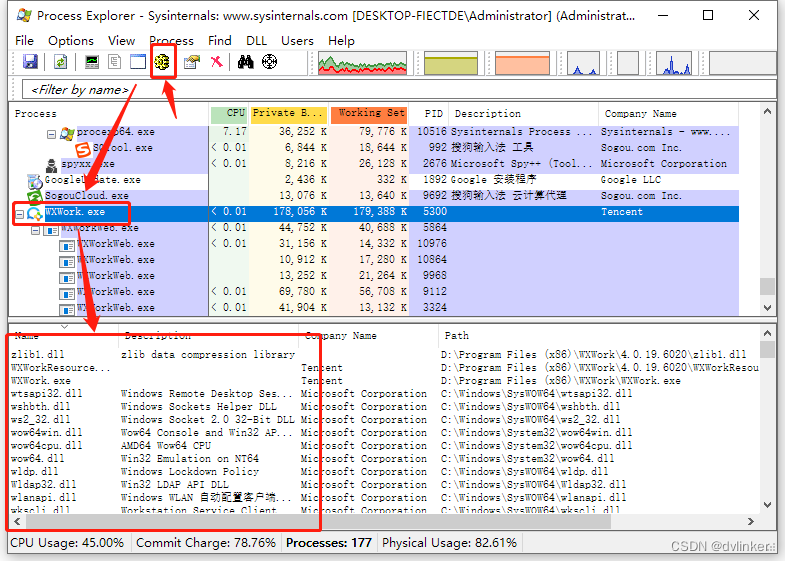Open the File menu
This screenshot has height=561, width=785.
[x=25, y=41]
